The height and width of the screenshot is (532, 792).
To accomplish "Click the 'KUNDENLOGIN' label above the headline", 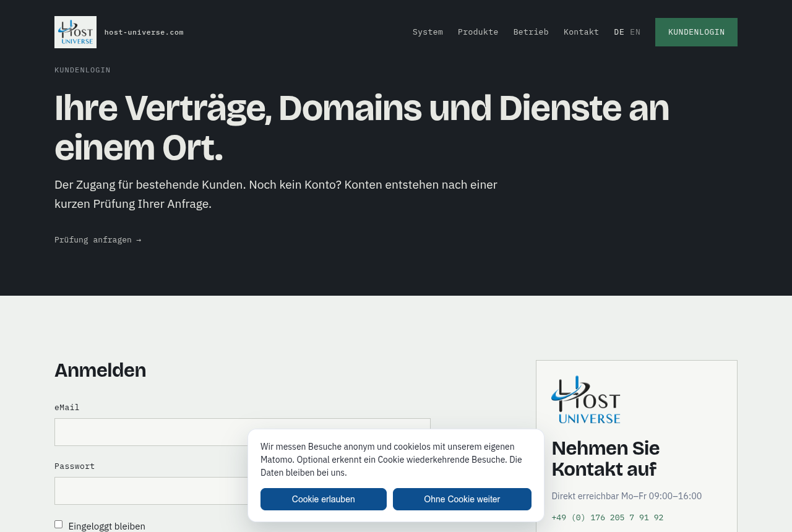I will (82, 70).
